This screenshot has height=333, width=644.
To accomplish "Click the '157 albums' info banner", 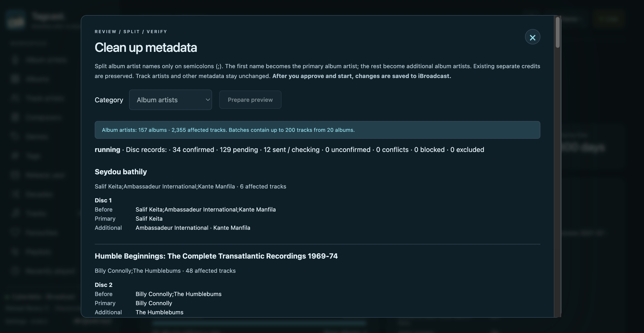I will coord(318,130).
